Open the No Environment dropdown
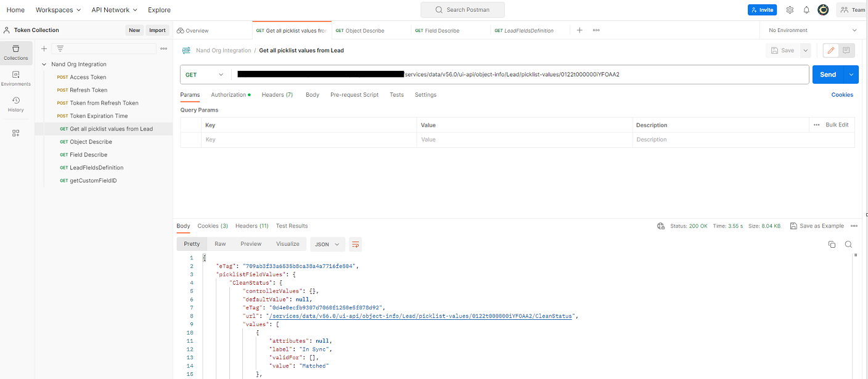 pos(813,30)
